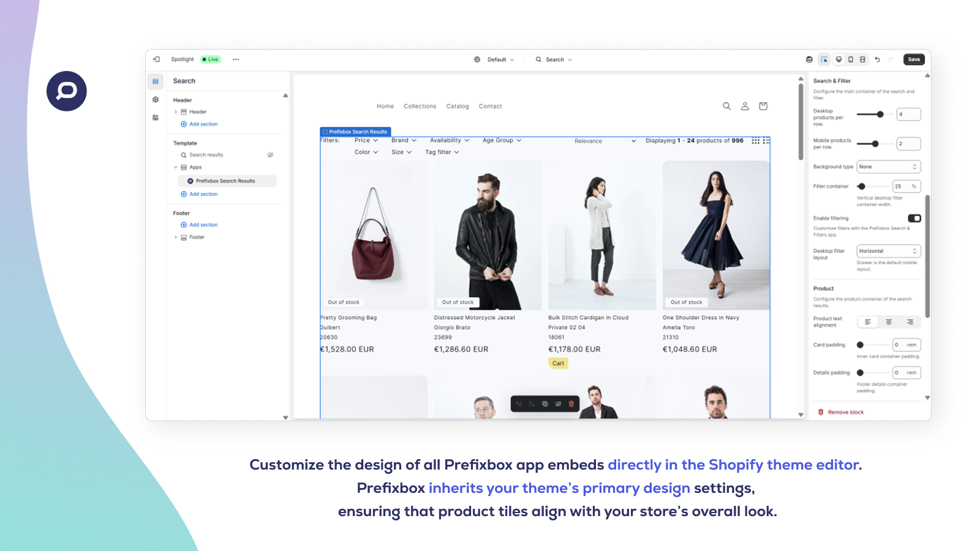This screenshot has height=551, width=980.
Task: Go to Home in store navigation
Action: 385,107
